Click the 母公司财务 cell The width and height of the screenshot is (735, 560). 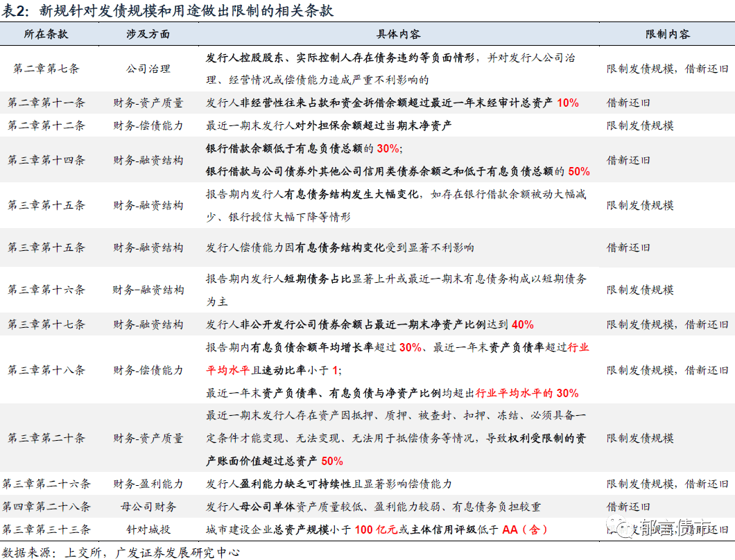[148, 507]
